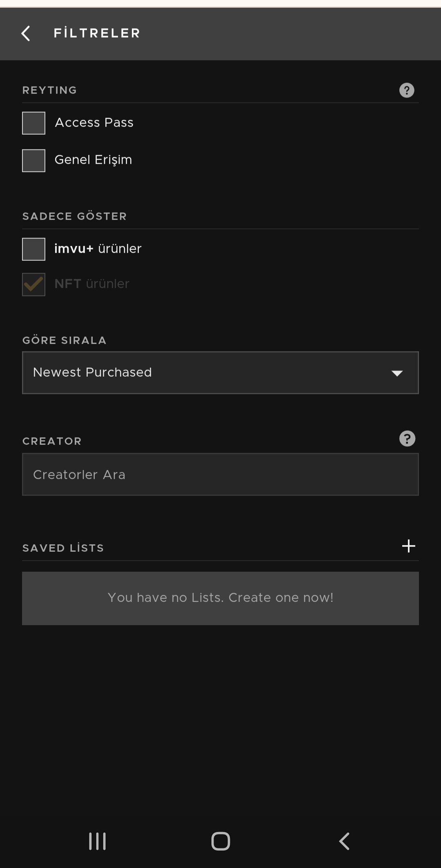
Task: Tap the FİLTRELER header title
Action: pyautogui.click(x=97, y=33)
